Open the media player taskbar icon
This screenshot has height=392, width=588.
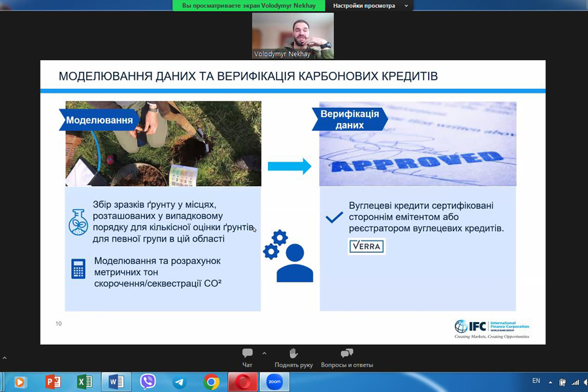point(20,382)
